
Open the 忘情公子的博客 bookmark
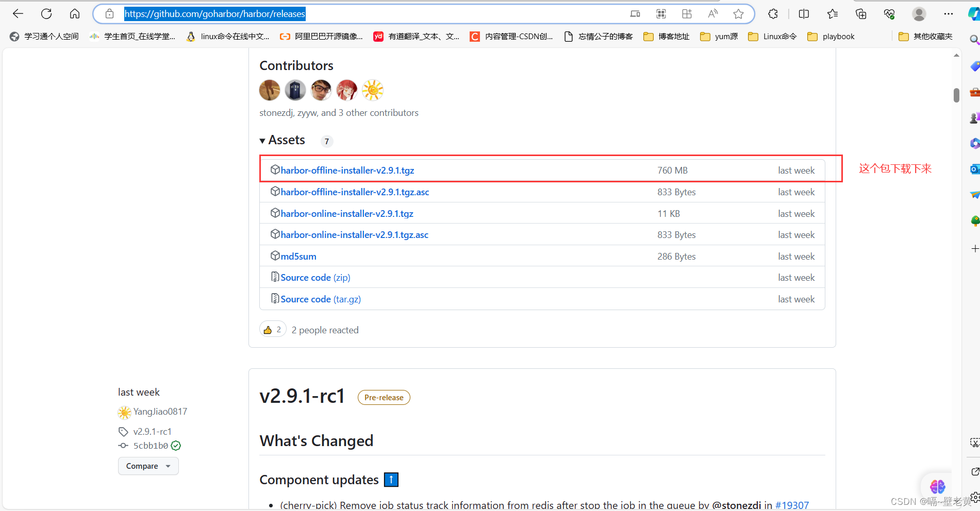tap(599, 37)
